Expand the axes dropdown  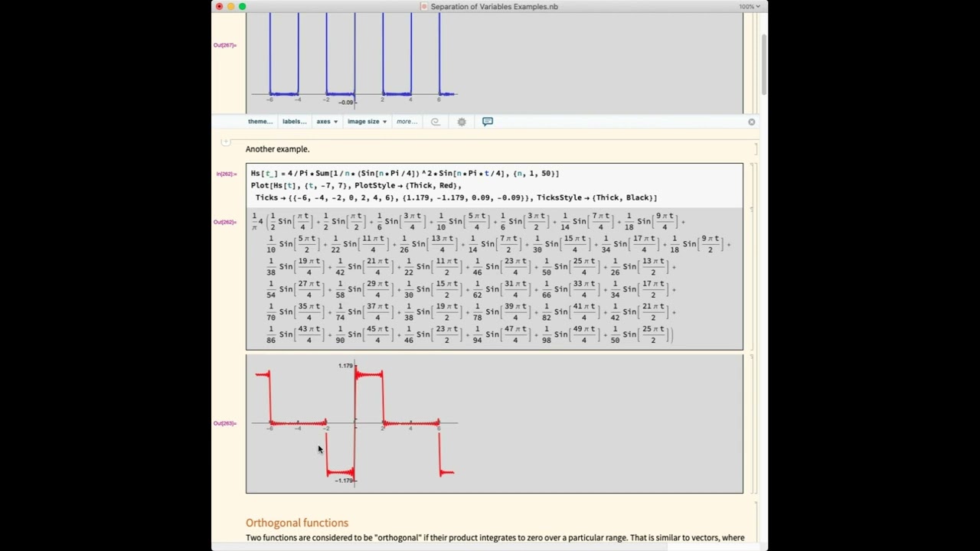pos(326,122)
